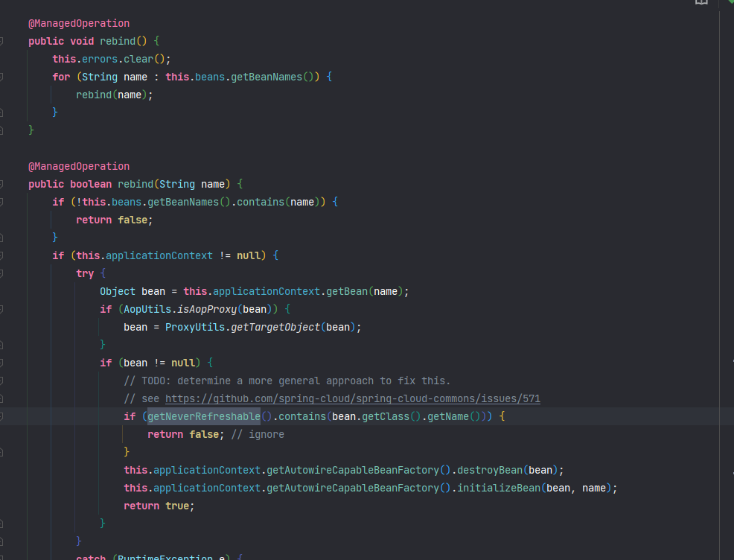Collapse fold marker at 'for (String name' line
734x560 pixels.
tap(1, 77)
